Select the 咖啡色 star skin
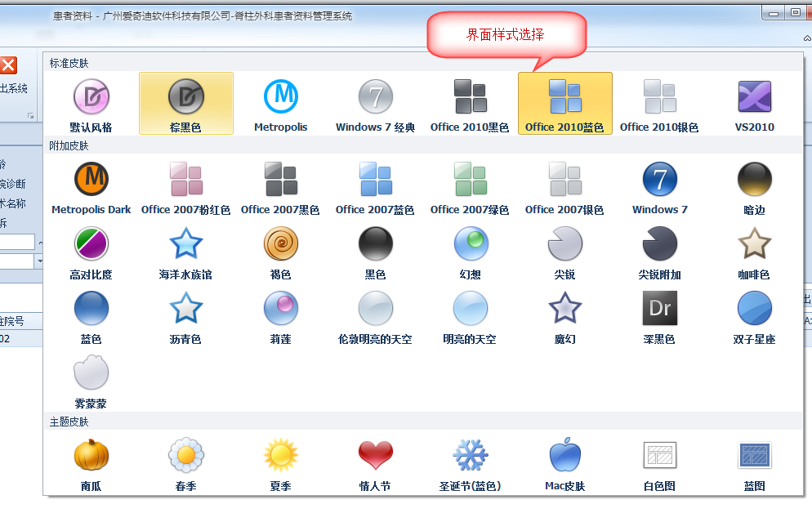 [x=755, y=252]
